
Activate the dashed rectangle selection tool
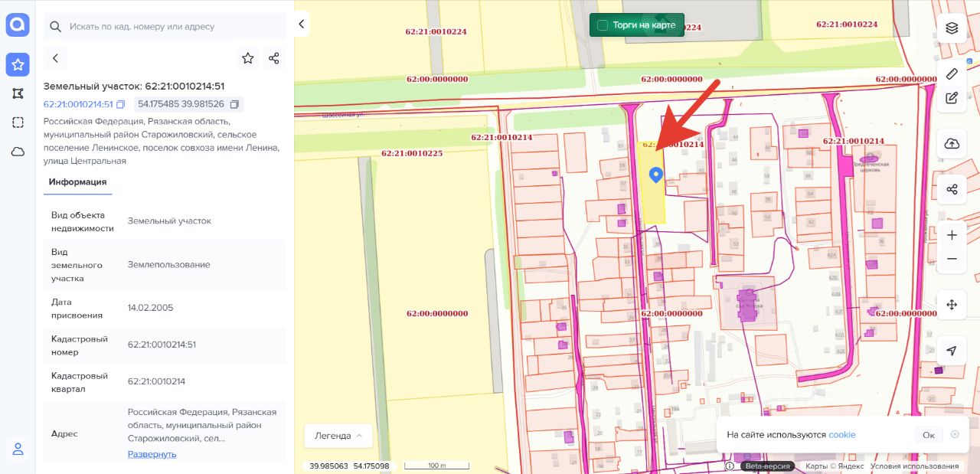18,123
